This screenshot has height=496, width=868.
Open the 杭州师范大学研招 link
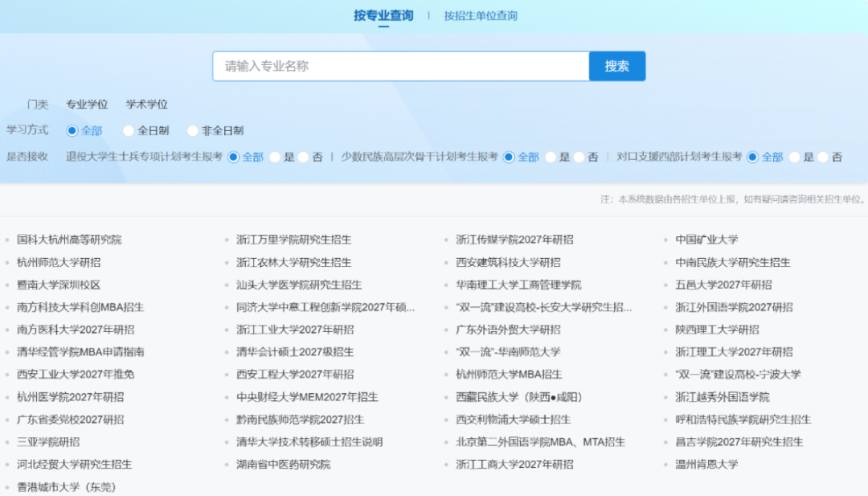click(59, 262)
